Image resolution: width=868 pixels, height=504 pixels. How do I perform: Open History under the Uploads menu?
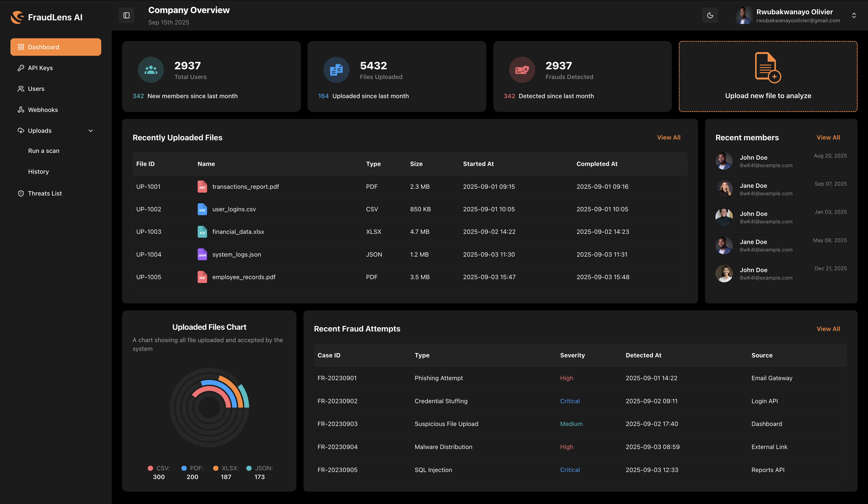coord(39,171)
